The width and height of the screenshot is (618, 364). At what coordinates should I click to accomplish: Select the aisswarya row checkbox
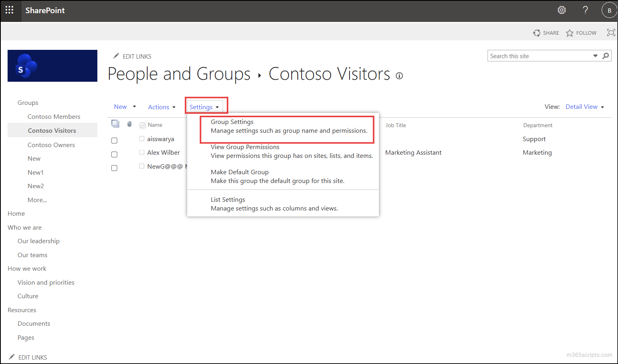tap(114, 140)
